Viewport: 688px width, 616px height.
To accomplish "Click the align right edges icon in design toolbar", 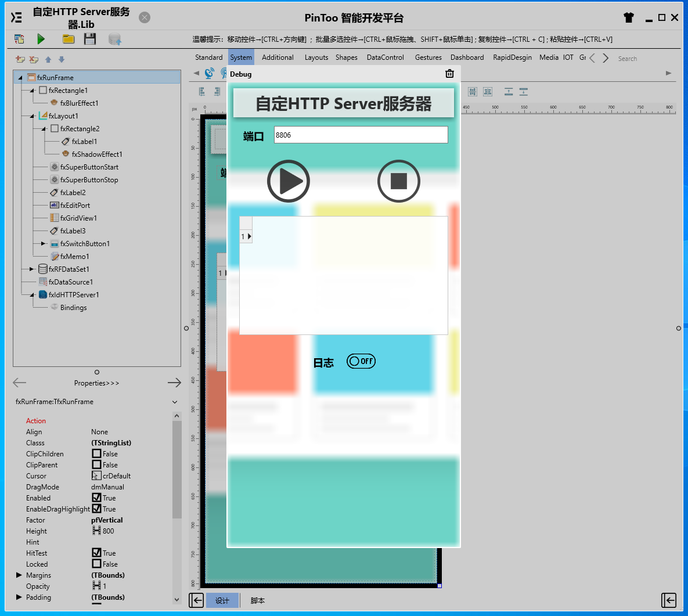I will coord(217,91).
